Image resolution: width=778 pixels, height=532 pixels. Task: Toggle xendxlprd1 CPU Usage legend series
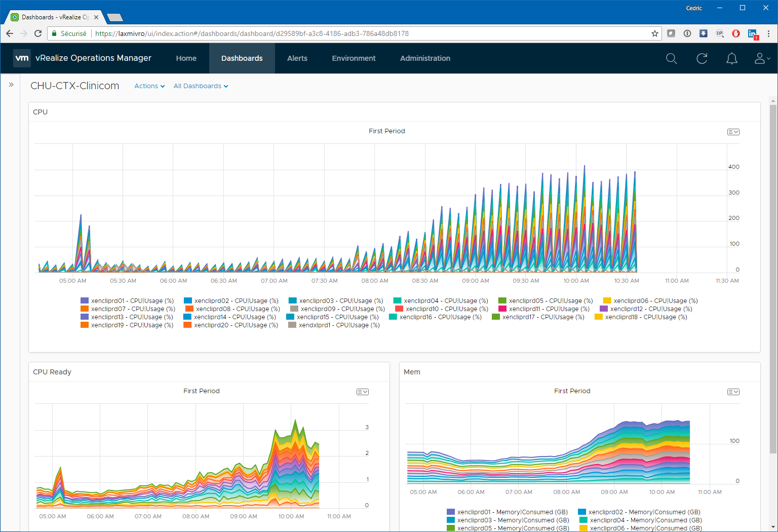[x=338, y=325]
